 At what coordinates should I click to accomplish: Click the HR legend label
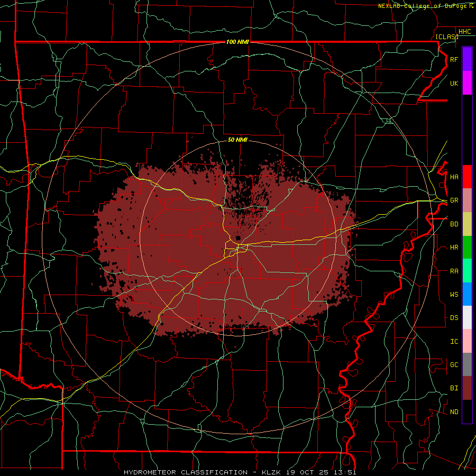(454, 248)
